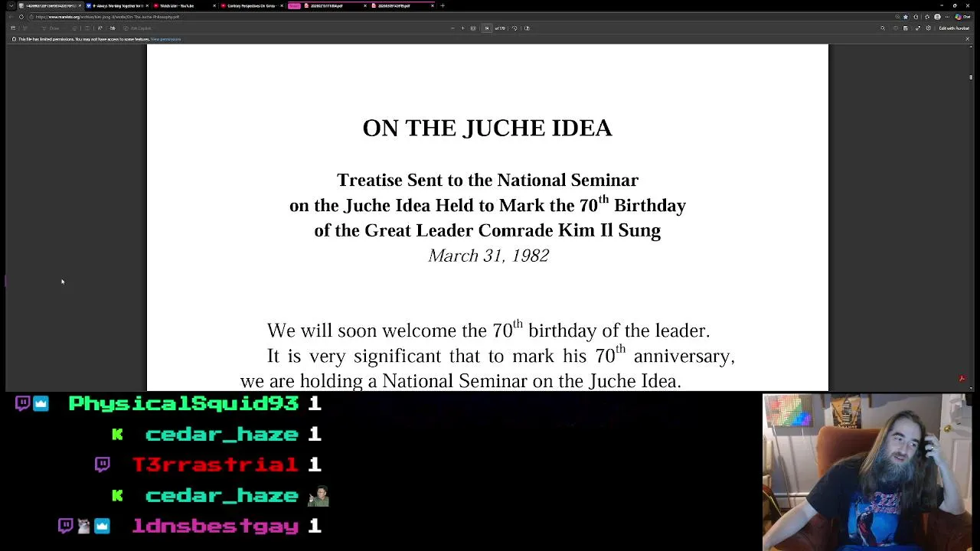Open a new browser tab
980x551 pixels.
[x=443, y=5]
